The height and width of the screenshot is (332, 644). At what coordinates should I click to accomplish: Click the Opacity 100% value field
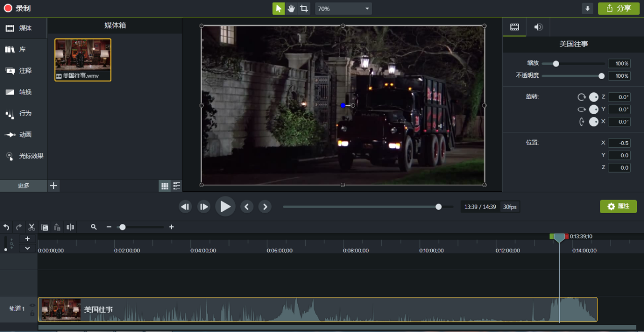(x=619, y=76)
